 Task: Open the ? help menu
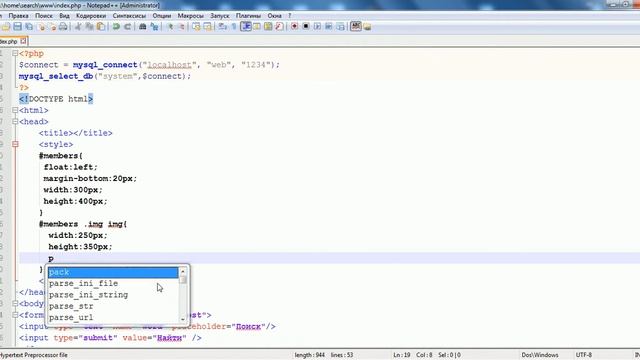289,16
